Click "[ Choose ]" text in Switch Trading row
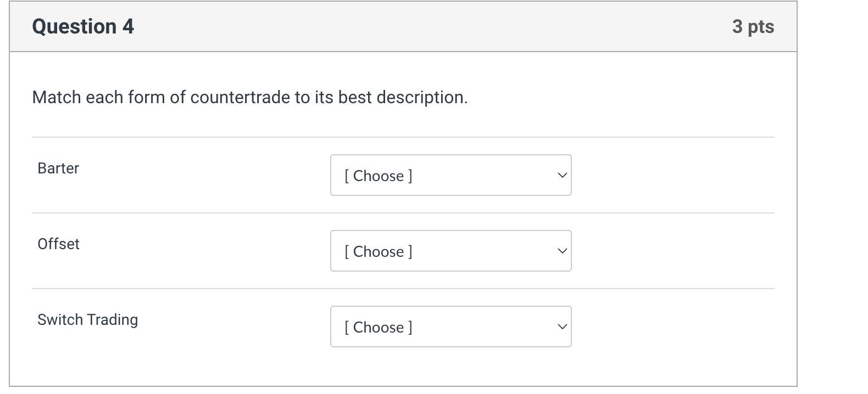Image resolution: width=868 pixels, height=394 pixels. pyautogui.click(x=378, y=328)
